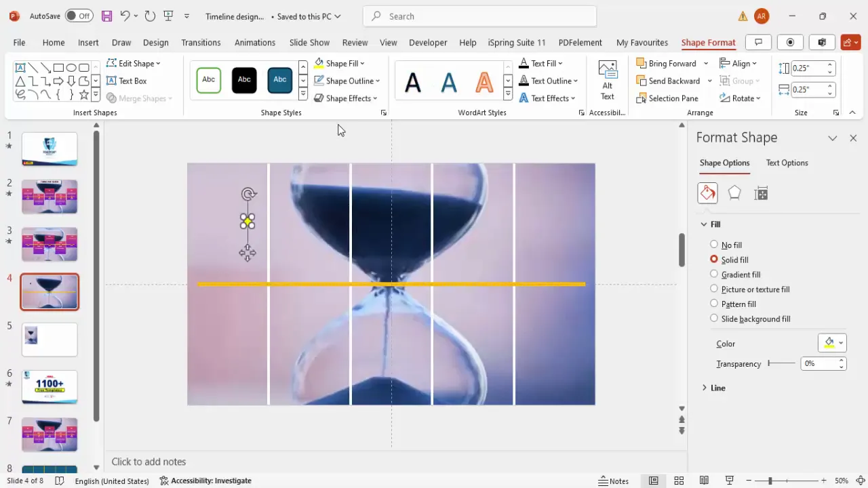The image size is (868, 488).
Task: Click Bring Forward button
Action: tap(666, 64)
